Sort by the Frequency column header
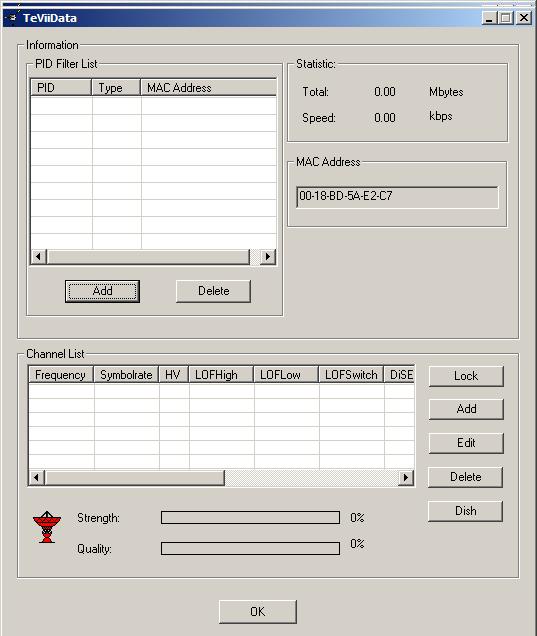This screenshot has width=537, height=636. (x=61, y=374)
